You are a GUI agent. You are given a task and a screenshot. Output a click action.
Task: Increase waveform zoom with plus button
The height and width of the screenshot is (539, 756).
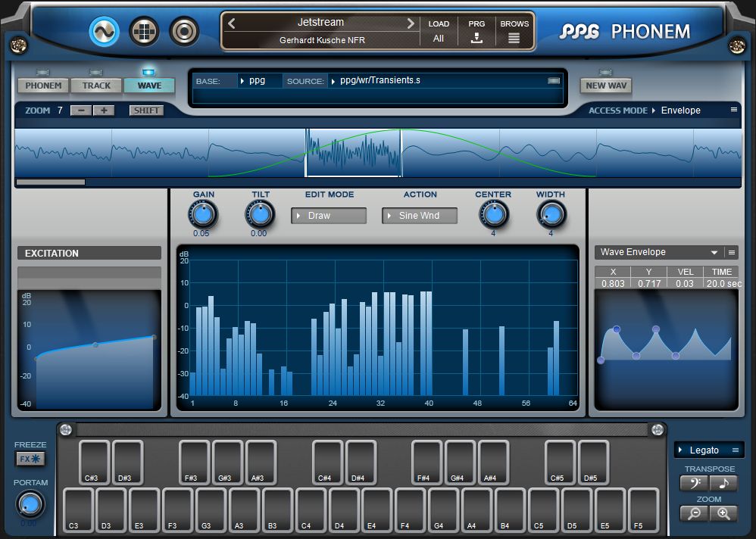click(104, 111)
